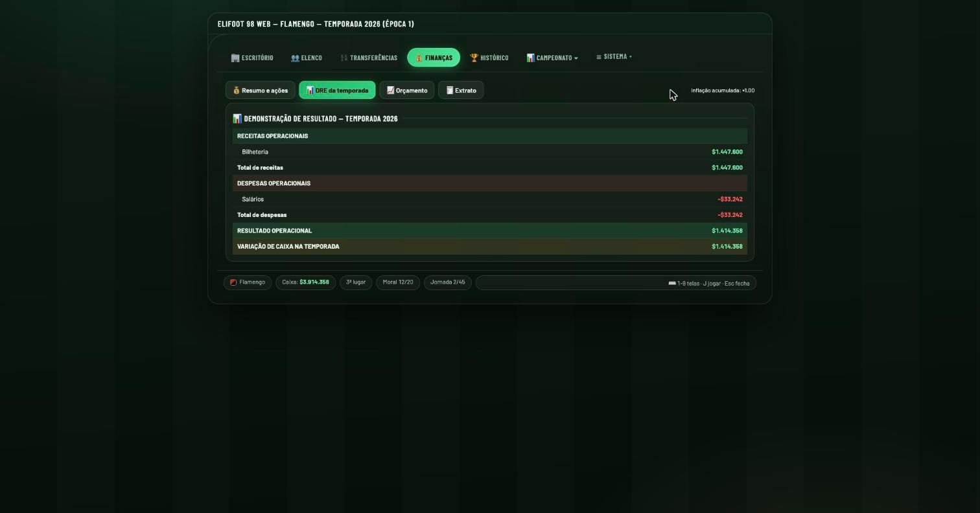The width and height of the screenshot is (980, 513).
Task: Go to the Transferências tab
Action: (x=369, y=58)
